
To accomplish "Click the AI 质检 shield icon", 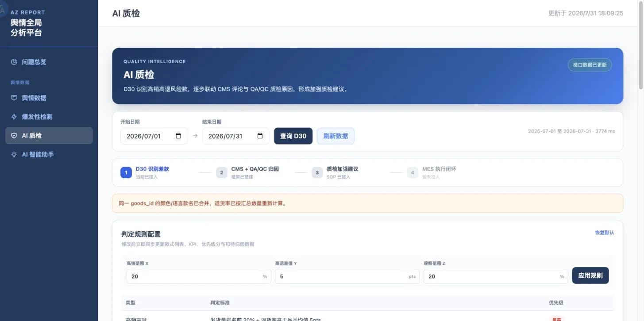I will click(14, 136).
